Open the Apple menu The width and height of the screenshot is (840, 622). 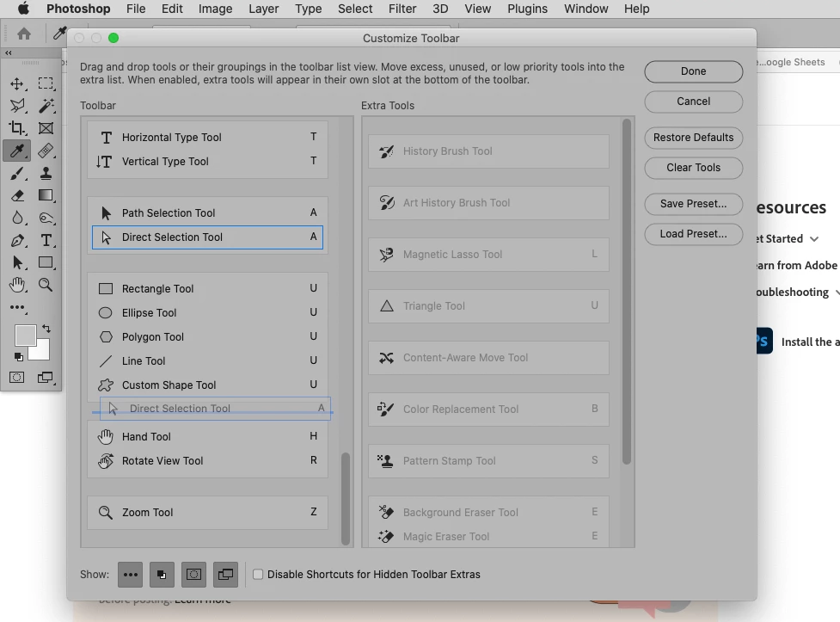(23, 9)
